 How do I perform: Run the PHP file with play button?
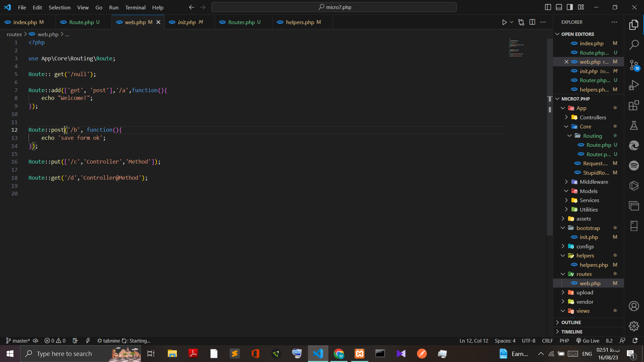click(x=504, y=22)
